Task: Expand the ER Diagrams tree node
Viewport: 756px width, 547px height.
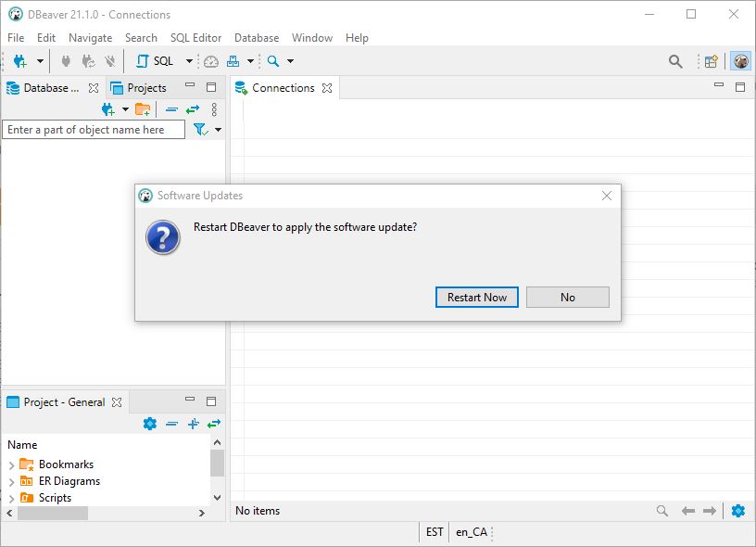Action: (x=11, y=482)
